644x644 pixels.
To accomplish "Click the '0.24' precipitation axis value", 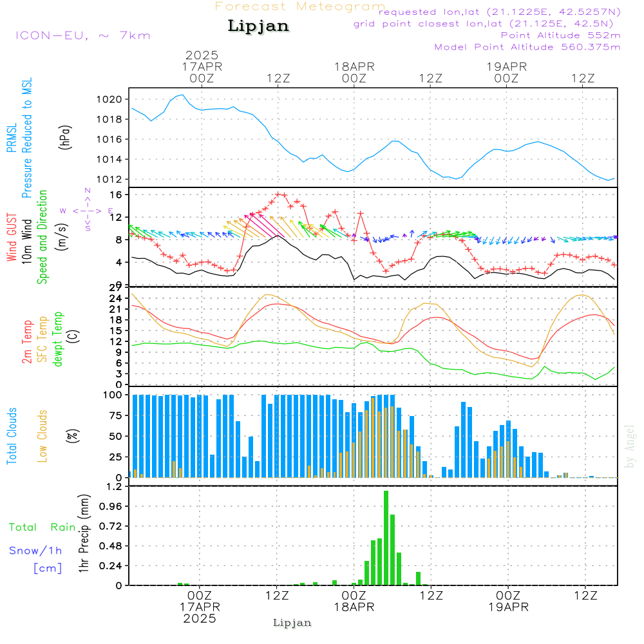I will coord(111,566).
